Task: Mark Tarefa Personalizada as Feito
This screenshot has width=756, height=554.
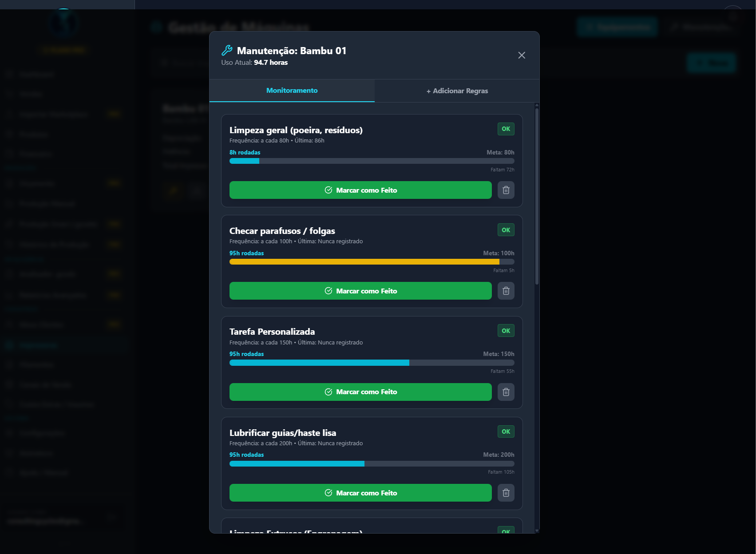Action: click(360, 392)
